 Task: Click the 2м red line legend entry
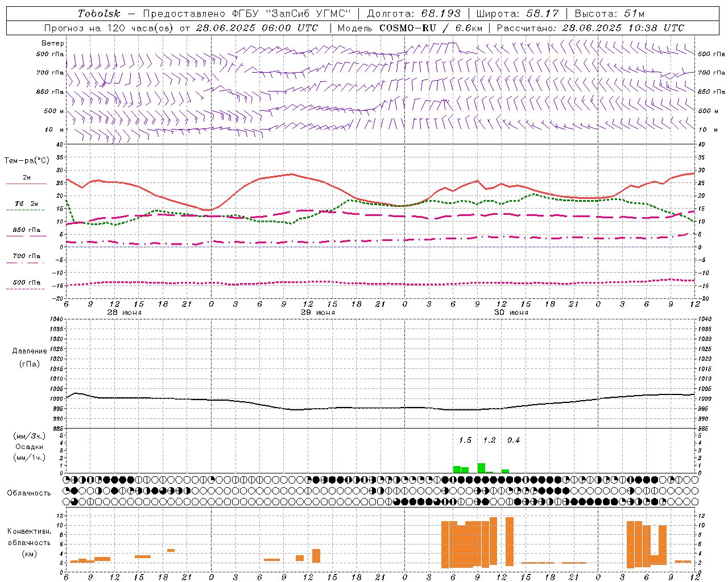[x=26, y=178]
